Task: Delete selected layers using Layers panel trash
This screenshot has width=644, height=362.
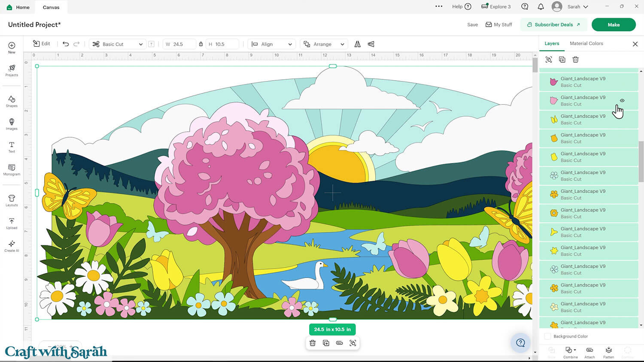Action: pos(575,60)
